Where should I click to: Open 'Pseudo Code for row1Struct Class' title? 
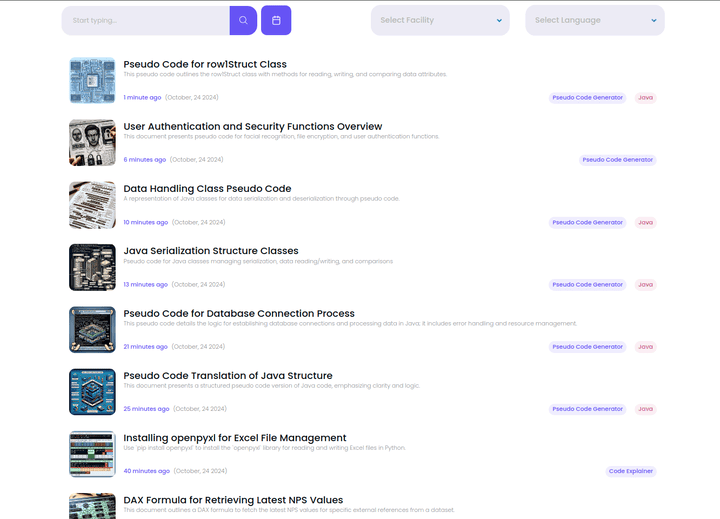[204, 64]
